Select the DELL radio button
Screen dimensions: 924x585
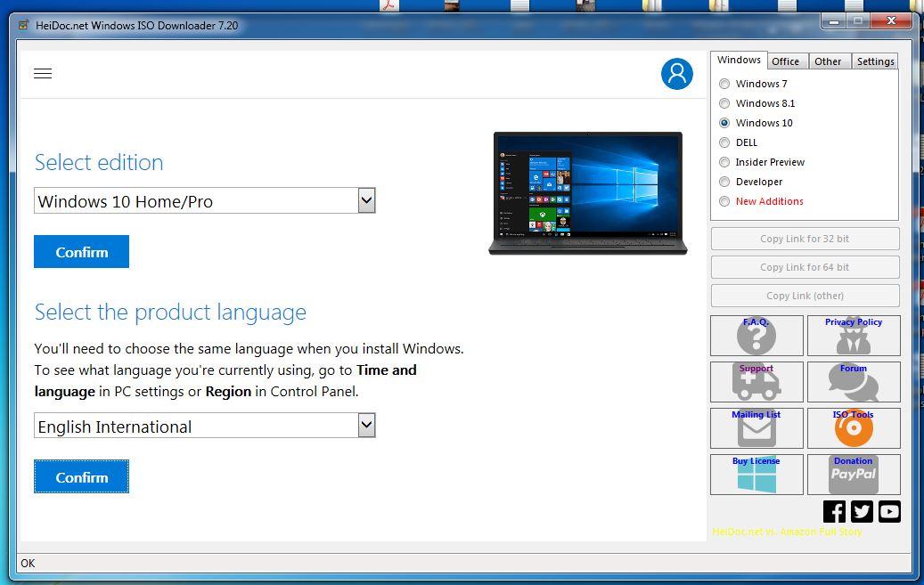[x=724, y=142]
